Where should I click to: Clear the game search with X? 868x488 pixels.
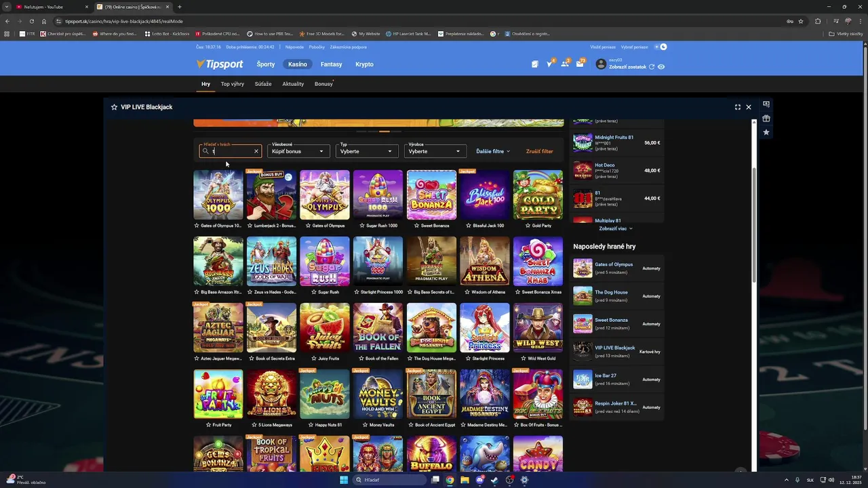point(256,151)
